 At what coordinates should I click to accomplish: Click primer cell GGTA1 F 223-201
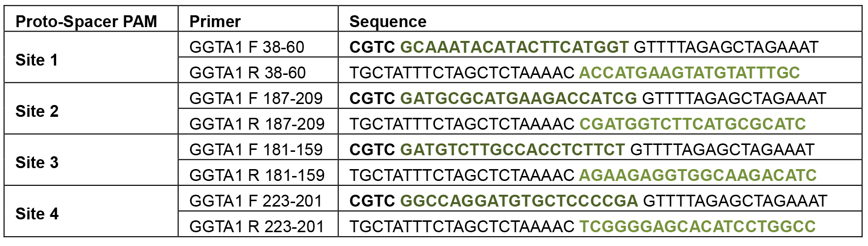click(x=256, y=201)
